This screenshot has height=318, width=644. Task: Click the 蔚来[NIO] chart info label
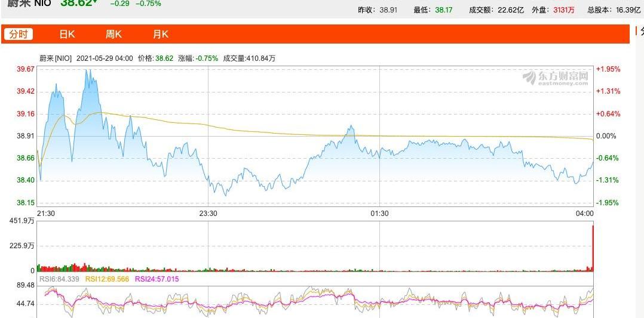pyautogui.click(x=56, y=58)
